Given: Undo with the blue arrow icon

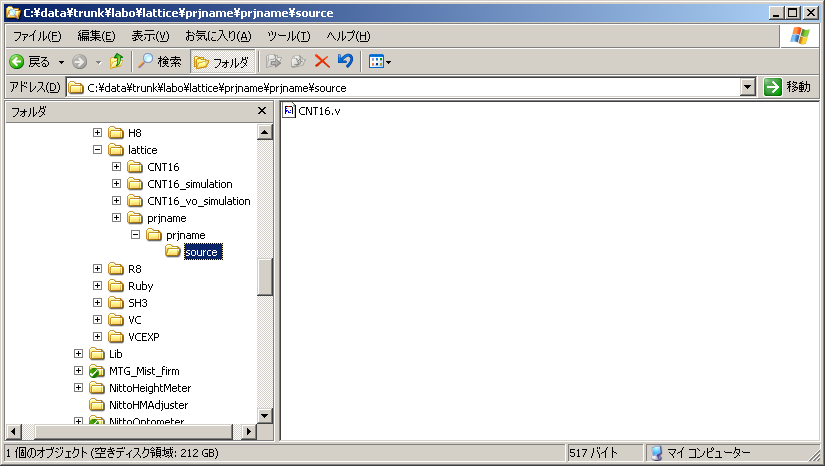Looking at the screenshot, I should click(345, 61).
